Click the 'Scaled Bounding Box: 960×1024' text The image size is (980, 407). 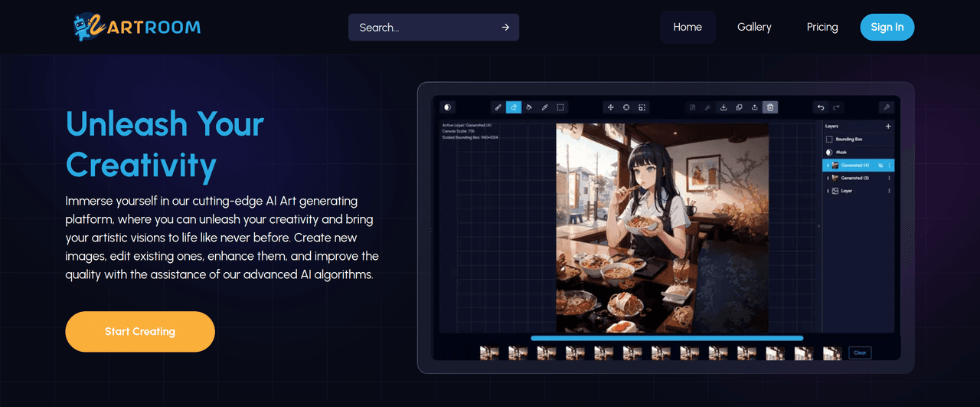point(470,137)
